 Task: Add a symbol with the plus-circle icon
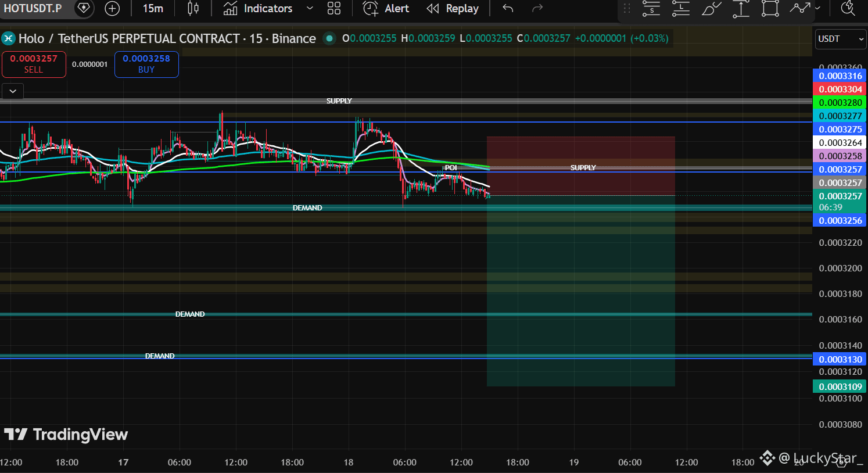click(112, 8)
